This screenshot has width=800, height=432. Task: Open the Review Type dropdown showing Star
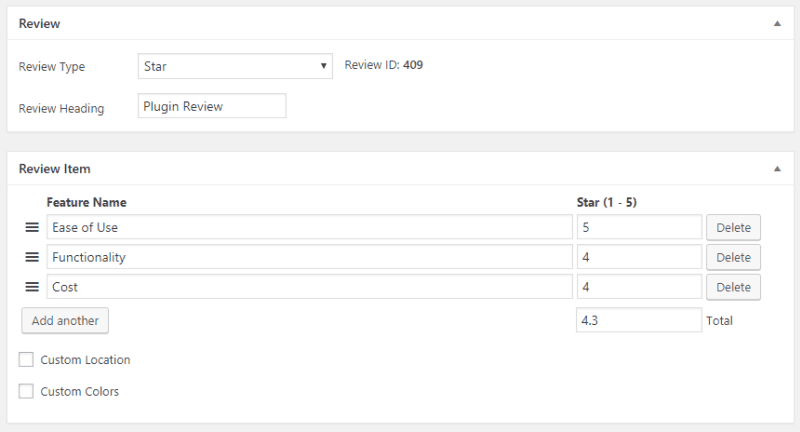click(x=235, y=66)
